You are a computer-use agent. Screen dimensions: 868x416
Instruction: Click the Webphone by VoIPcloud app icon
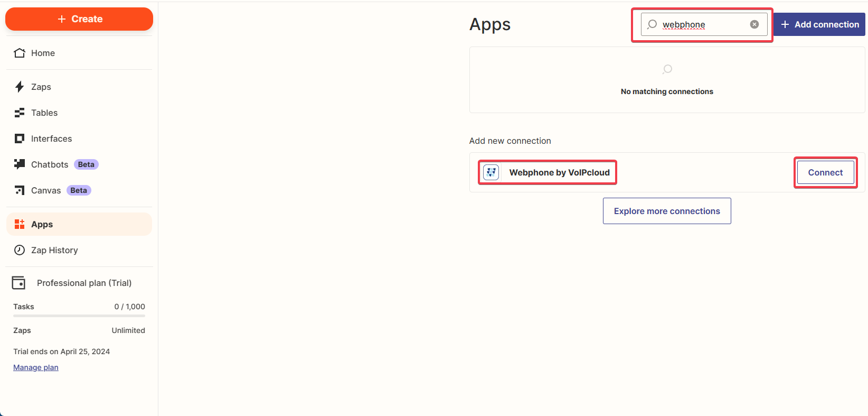click(x=491, y=172)
